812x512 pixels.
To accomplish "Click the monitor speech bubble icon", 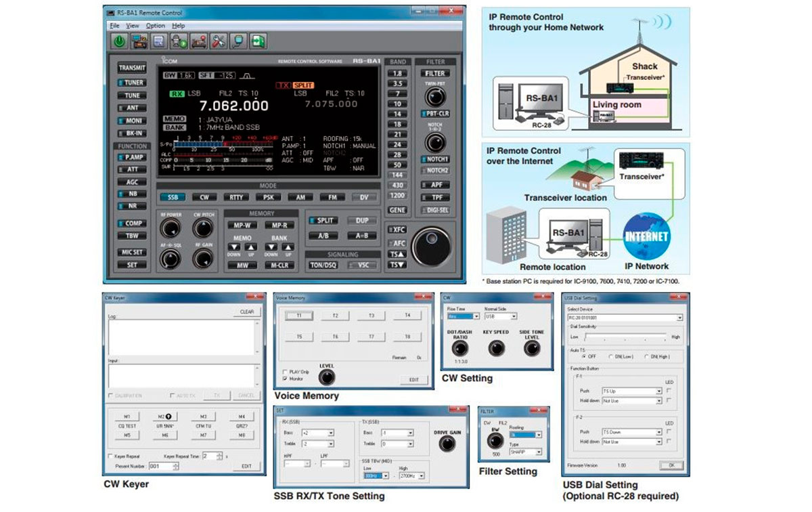I will tap(238, 41).
